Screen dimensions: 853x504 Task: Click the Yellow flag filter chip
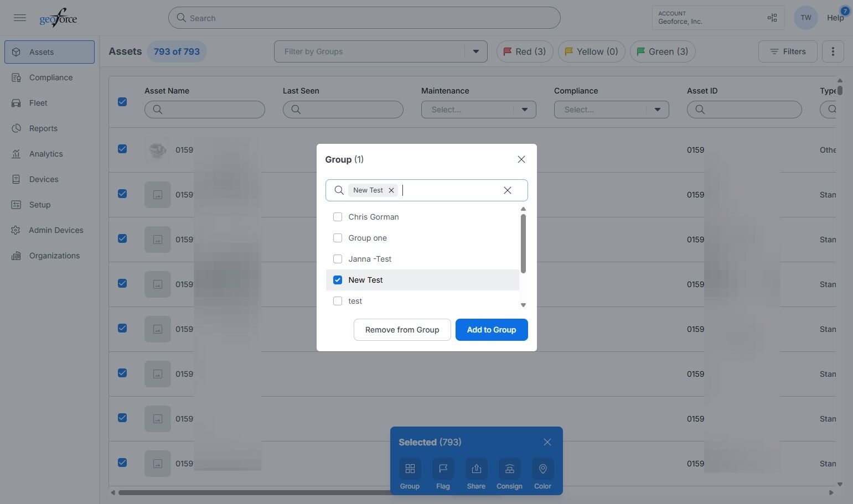tap(592, 51)
